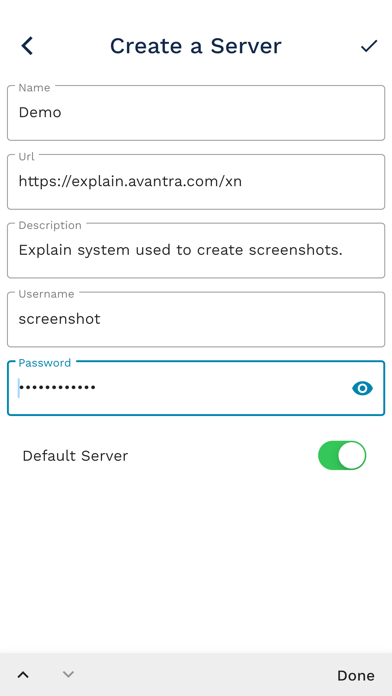Tap Done on the keyboard toolbar
The width and height of the screenshot is (392, 696).
pos(356,676)
